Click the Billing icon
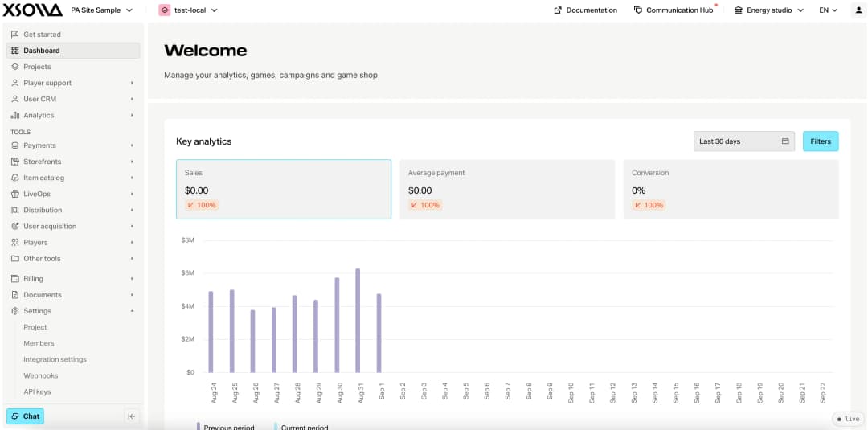Viewport: 868px width, 430px height. [x=15, y=278]
